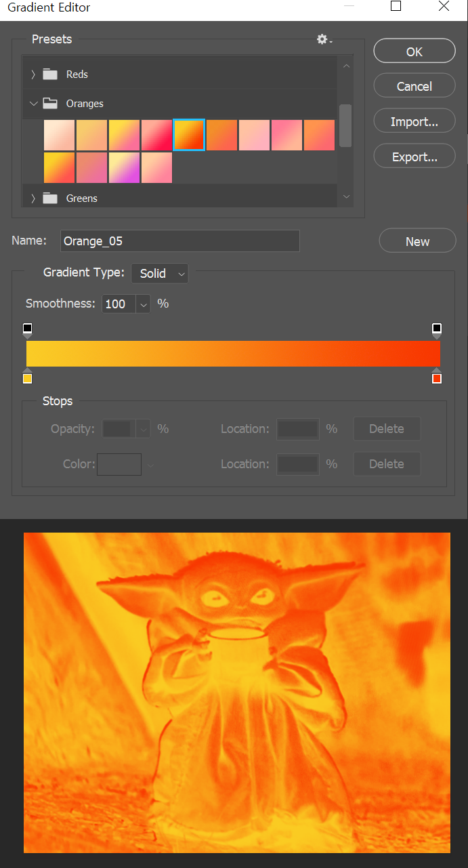Select the yellow color stop below gradient bar
The height and width of the screenshot is (868, 468).
[27, 376]
